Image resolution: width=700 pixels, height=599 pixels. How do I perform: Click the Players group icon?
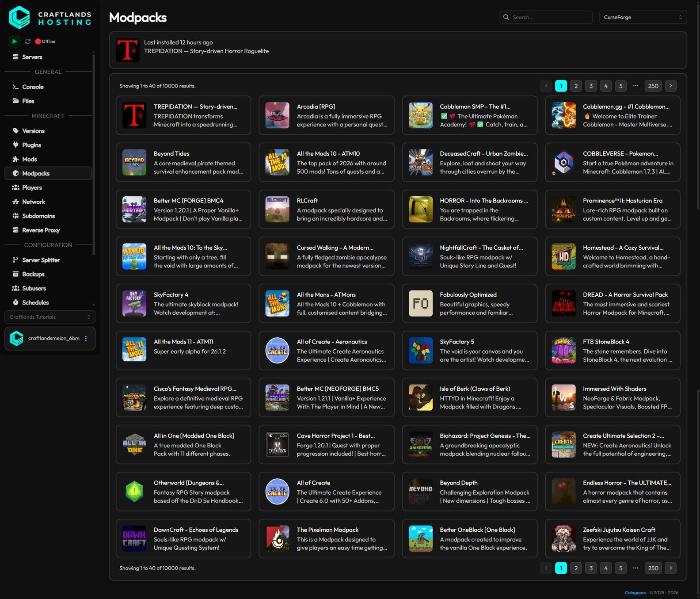(x=15, y=188)
